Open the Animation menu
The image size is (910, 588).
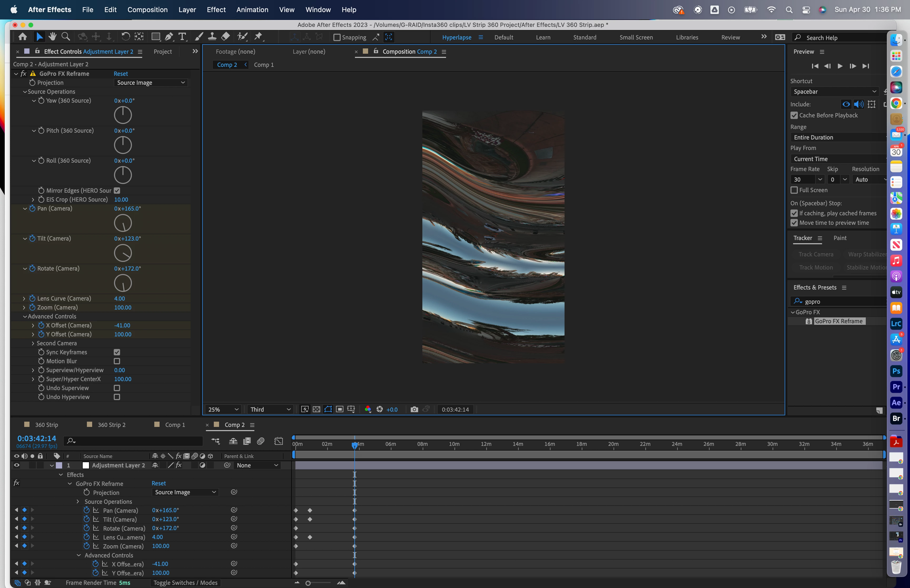pos(252,9)
